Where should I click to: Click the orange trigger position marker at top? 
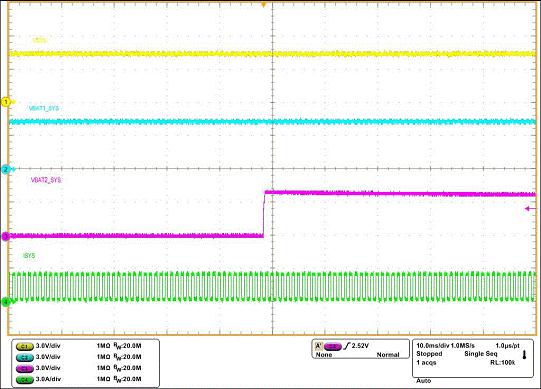(x=264, y=5)
